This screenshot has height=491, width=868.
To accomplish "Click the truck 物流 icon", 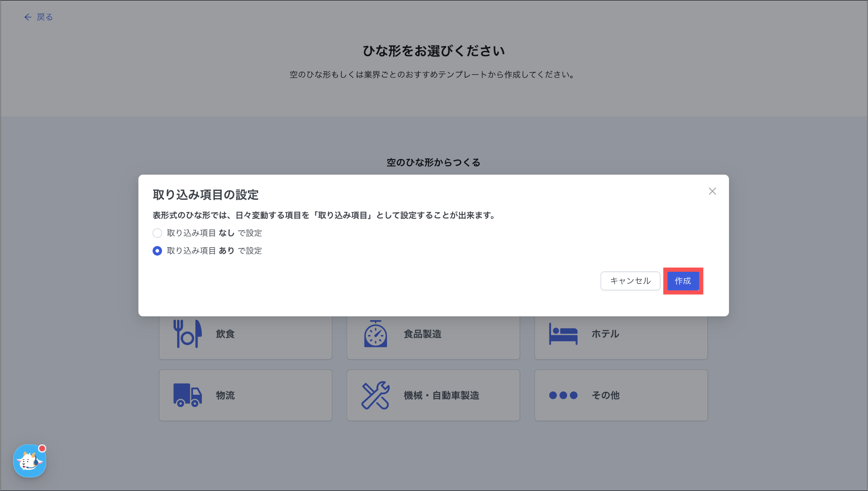I will 187,395.
